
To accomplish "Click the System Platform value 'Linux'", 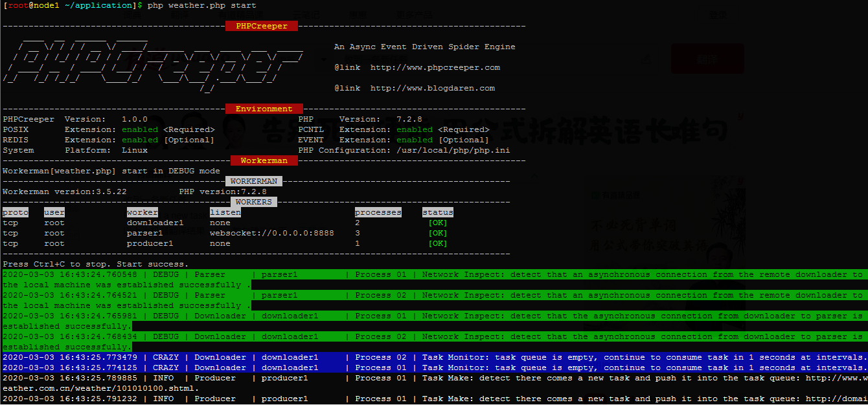I will pyautogui.click(x=135, y=150).
